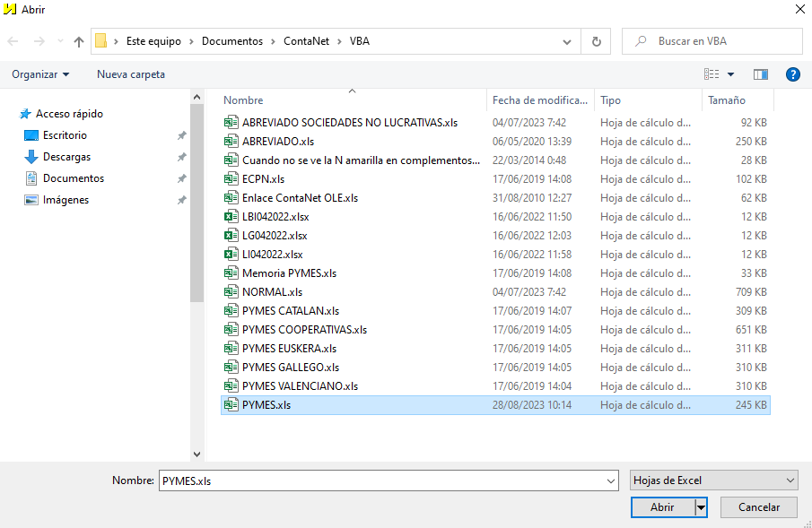Screen dimensions: 812x528
Task: Click sidebar scrollbar up arrow
Action: point(196,97)
